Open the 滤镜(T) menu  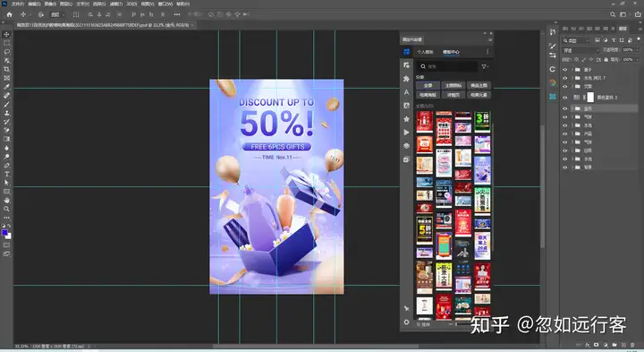click(116, 4)
